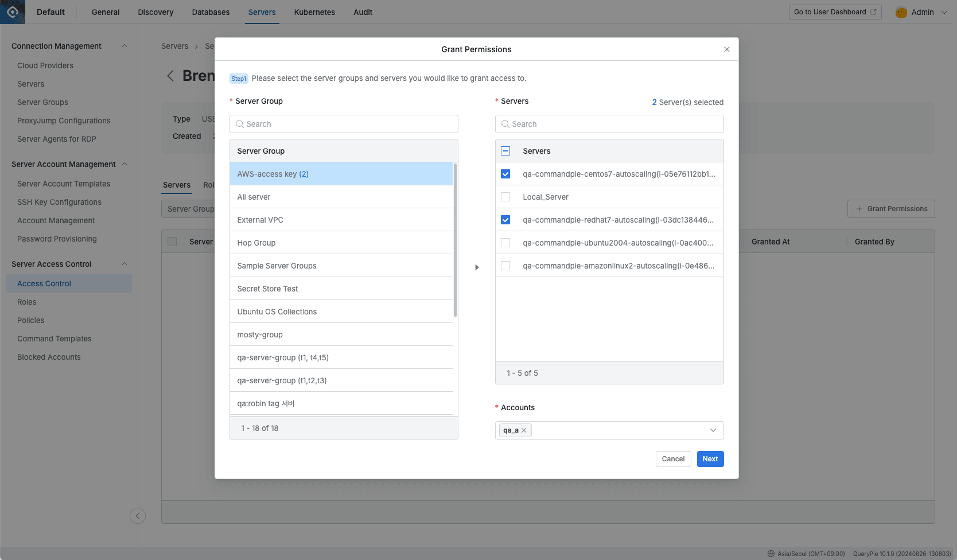The width and height of the screenshot is (957, 560).
Task: Click the sidebar collapse arrow on the left edge
Action: point(138,516)
